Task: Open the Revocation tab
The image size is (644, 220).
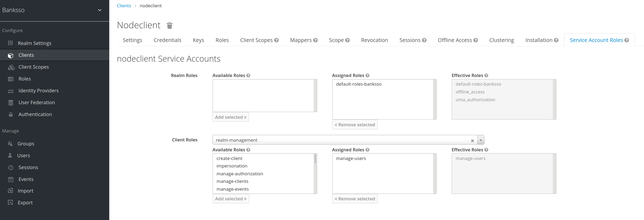Action: (x=374, y=40)
